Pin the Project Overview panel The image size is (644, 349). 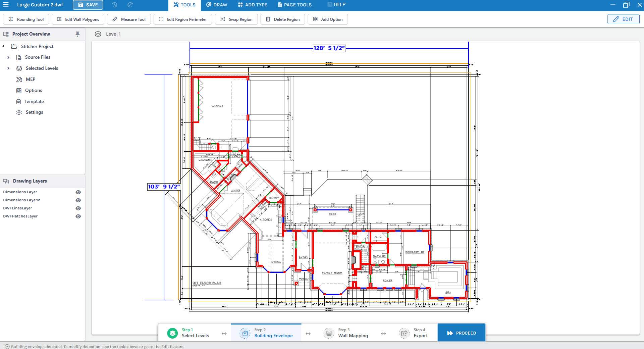(x=77, y=34)
